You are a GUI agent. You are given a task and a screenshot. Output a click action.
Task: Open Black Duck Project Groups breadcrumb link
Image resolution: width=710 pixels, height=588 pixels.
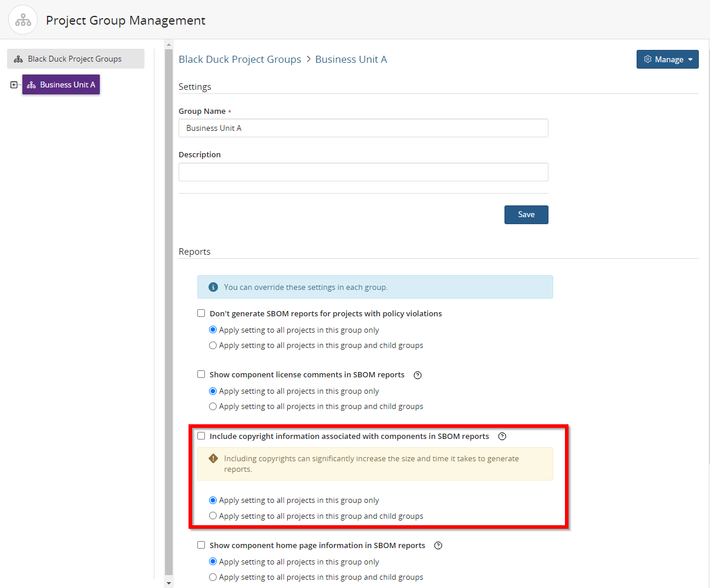pos(240,59)
